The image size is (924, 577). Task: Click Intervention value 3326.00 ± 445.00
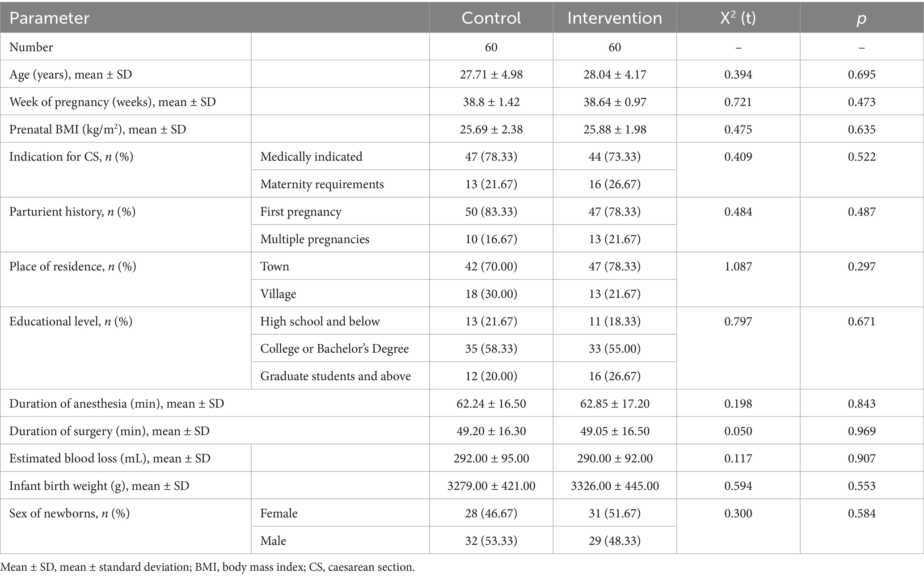click(614, 486)
